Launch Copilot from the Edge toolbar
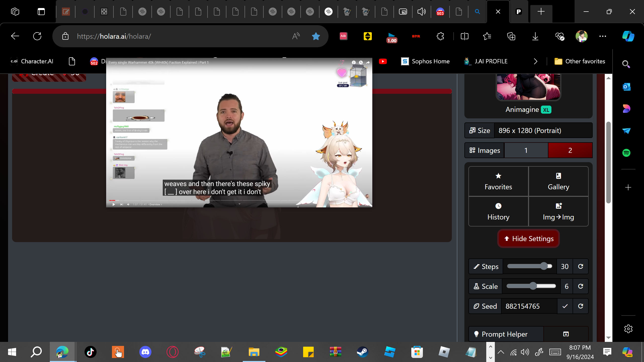 tap(628, 36)
